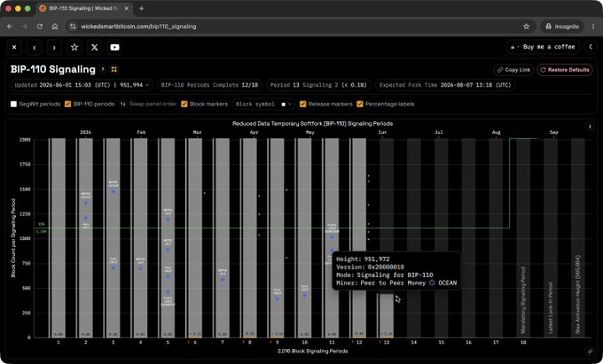The height and width of the screenshot is (364, 603).
Task: Click the Period 13 Signaling 2 pill
Action: 318,85
